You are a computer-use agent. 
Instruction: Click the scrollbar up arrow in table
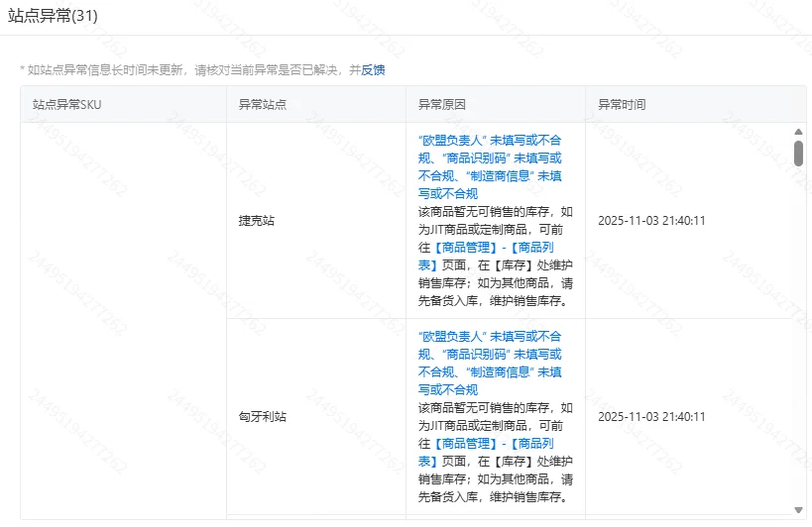tap(798, 132)
